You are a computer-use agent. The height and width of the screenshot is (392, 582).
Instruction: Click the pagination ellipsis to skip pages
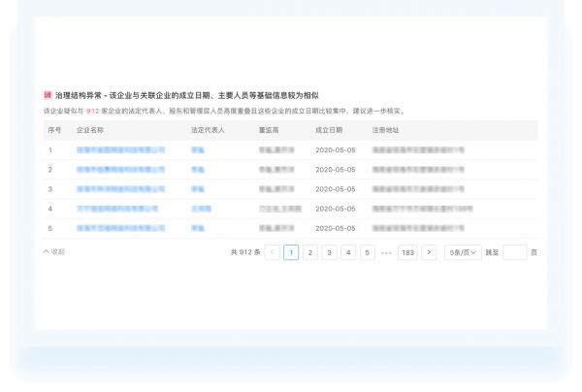tap(387, 252)
